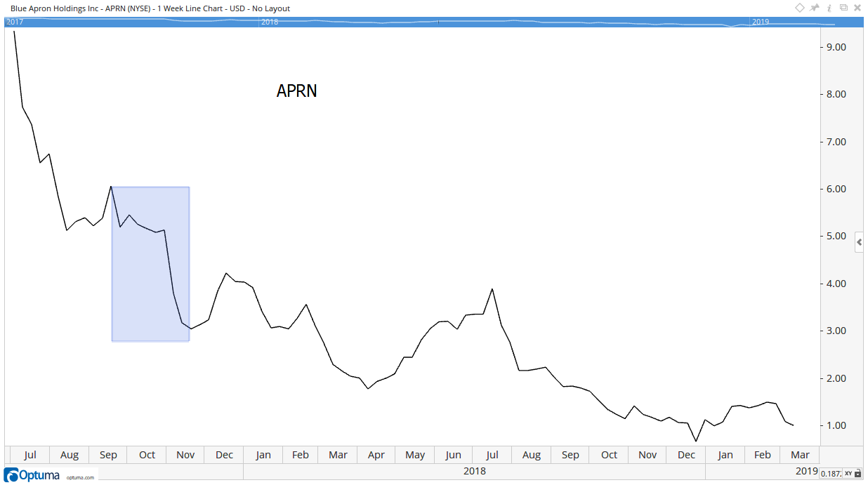The image size is (868, 485).
Task: Open the optuma.com link
Action: point(80,477)
